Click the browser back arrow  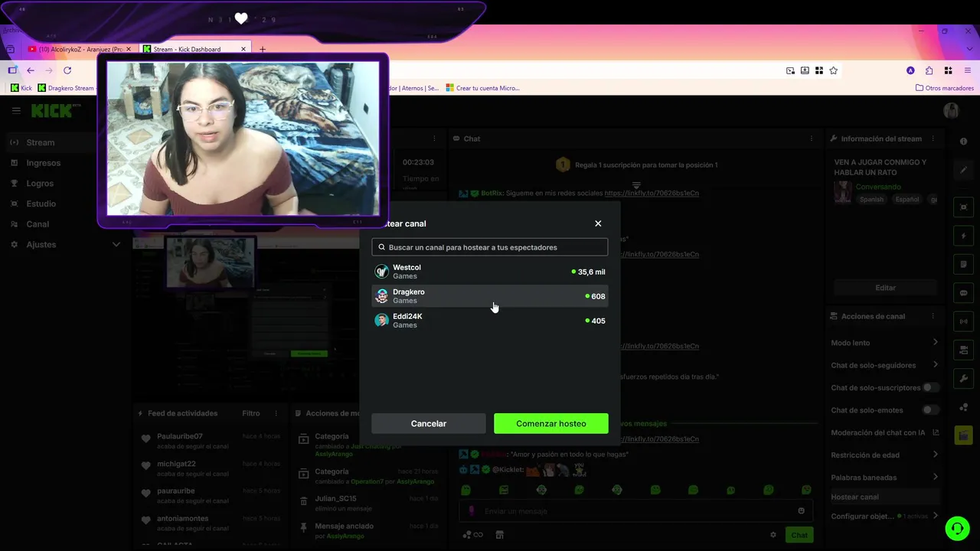pos(31,70)
